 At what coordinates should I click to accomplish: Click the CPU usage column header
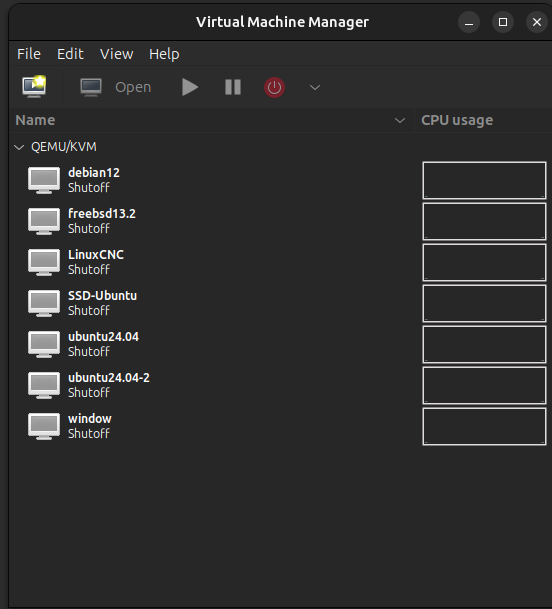click(x=483, y=120)
